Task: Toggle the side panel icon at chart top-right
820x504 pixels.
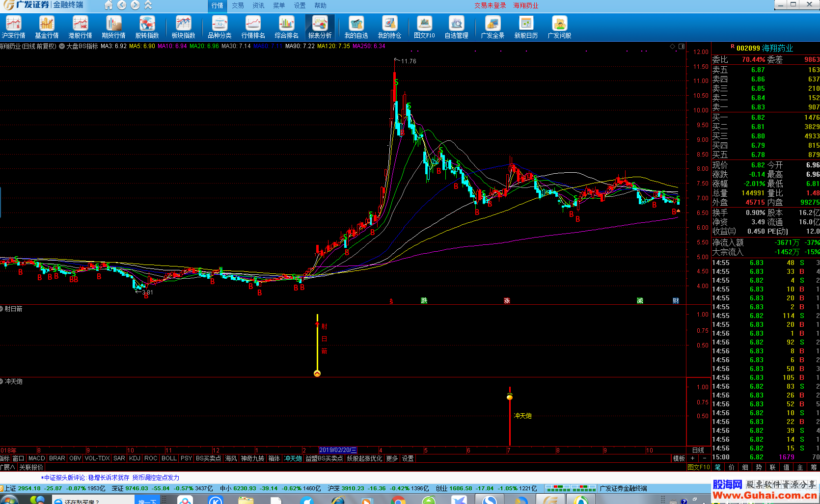Action: [x=682, y=46]
